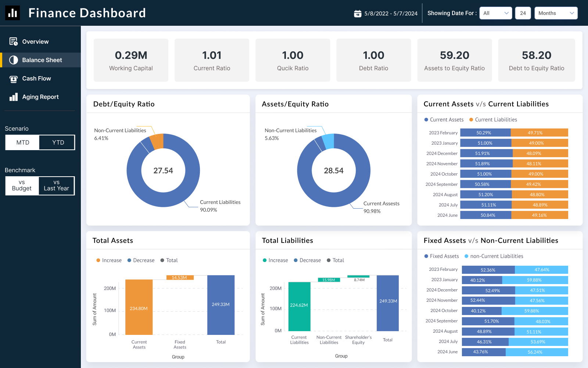The width and height of the screenshot is (588, 368).
Task: Click the calendar icon beside date range
Action: tap(358, 14)
